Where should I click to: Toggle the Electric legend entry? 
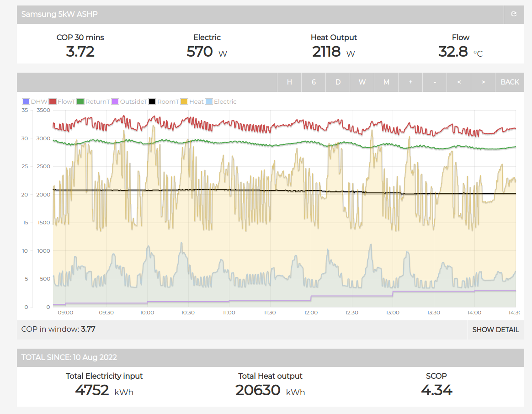point(221,101)
